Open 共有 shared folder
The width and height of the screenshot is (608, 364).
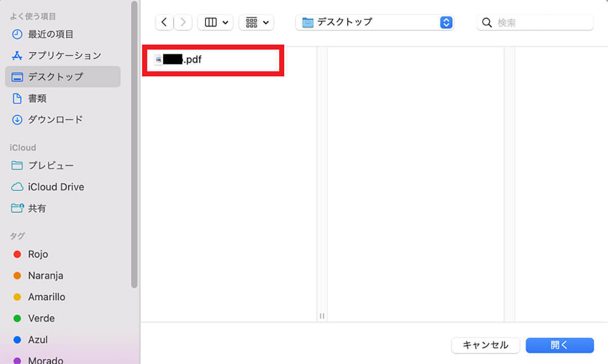(x=37, y=208)
